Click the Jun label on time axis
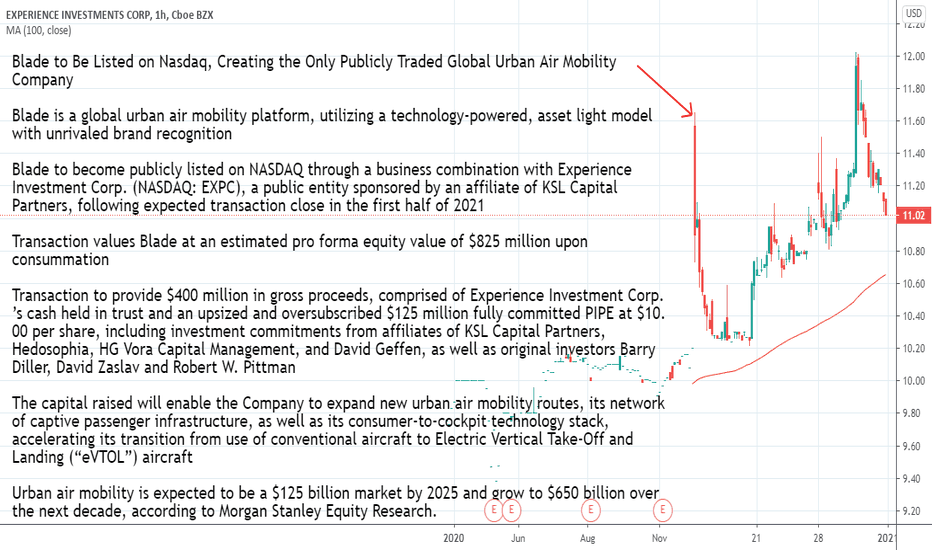Viewport: 932px width, 550px height. pyautogui.click(x=518, y=538)
